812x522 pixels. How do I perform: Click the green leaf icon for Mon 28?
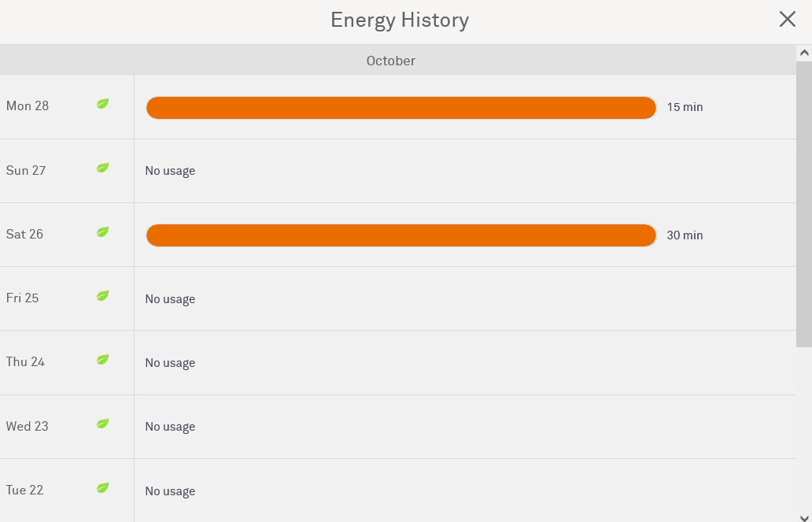point(102,104)
